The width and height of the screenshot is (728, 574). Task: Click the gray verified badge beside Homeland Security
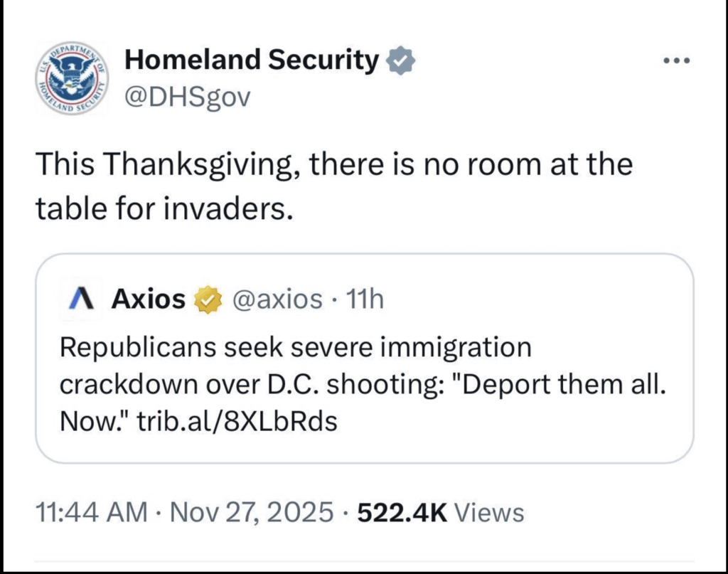(x=401, y=63)
